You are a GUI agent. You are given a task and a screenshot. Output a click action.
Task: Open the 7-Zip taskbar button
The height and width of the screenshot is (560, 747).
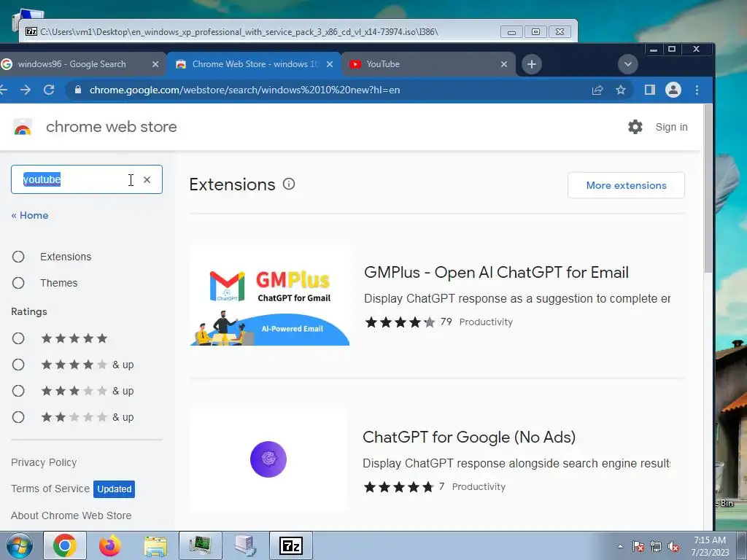[291, 545]
